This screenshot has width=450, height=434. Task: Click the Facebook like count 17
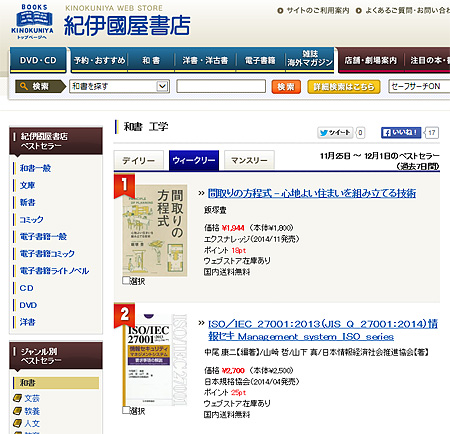point(432,133)
